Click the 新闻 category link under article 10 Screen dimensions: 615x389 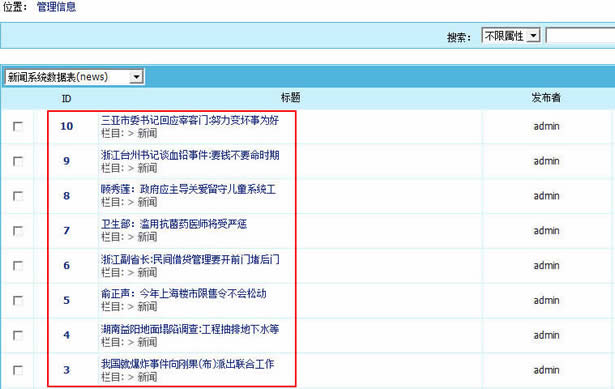tap(147, 133)
